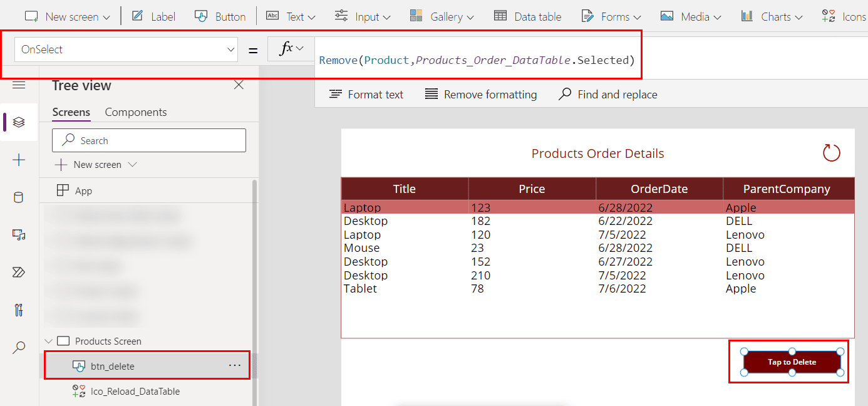Select the Insert plus icon in left sidebar

(19, 160)
